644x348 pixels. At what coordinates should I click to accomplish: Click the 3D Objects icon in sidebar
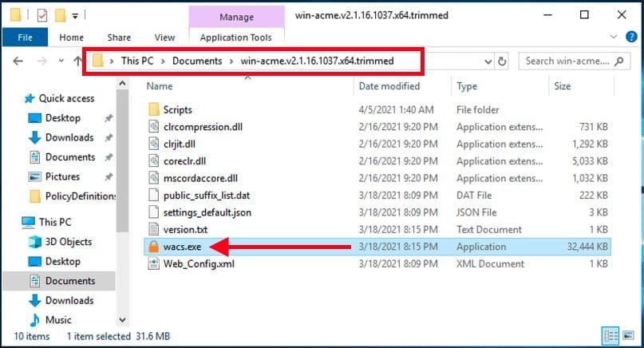(x=35, y=242)
